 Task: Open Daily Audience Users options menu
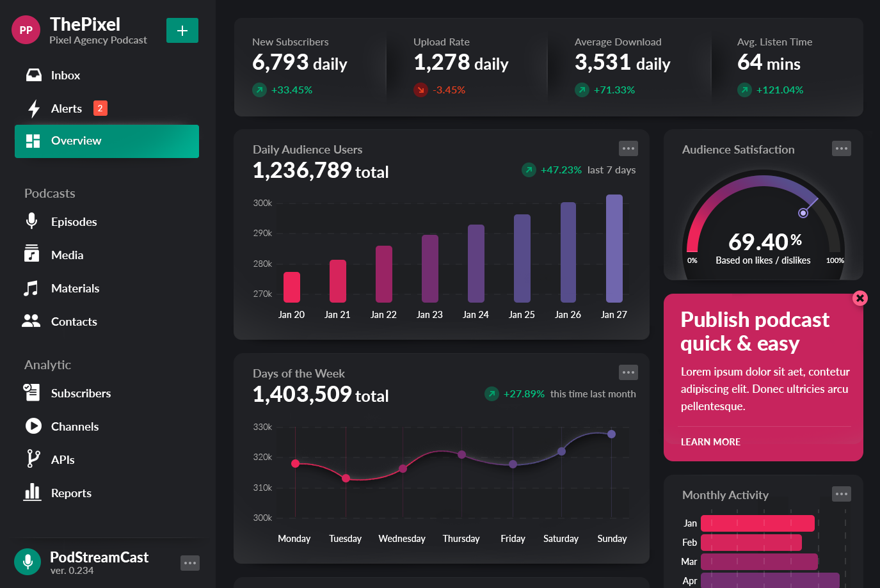[628, 148]
